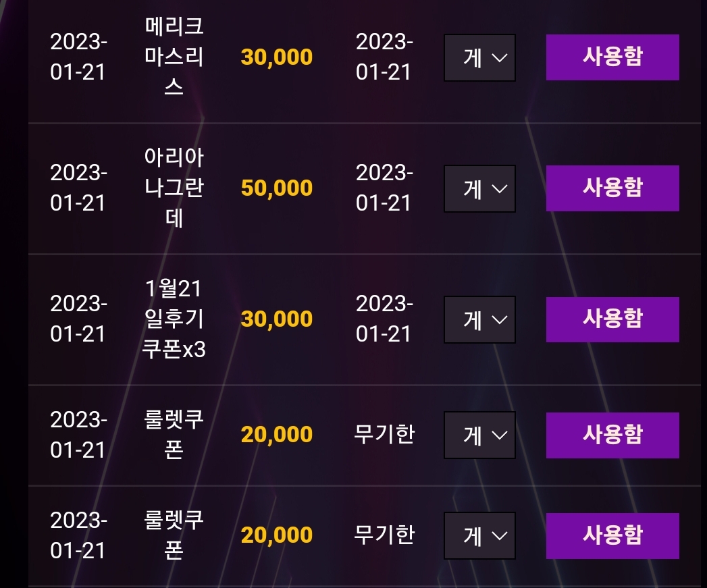Expand 게 dropdown in first 룰렛쿠폰 row
The height and width of the screenshot is (588, 707).
click(479, 435)
